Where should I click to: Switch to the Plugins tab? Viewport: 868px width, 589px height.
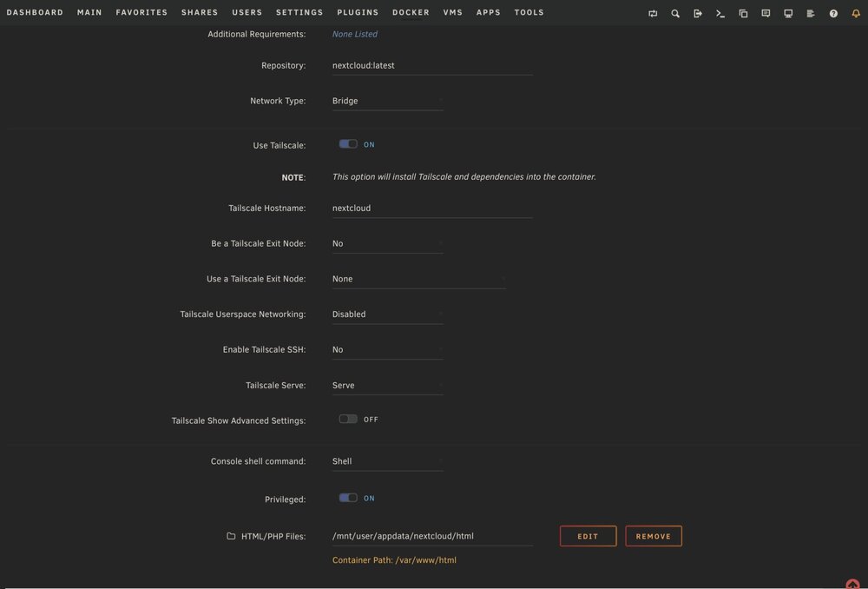click(x=358, y=12)
